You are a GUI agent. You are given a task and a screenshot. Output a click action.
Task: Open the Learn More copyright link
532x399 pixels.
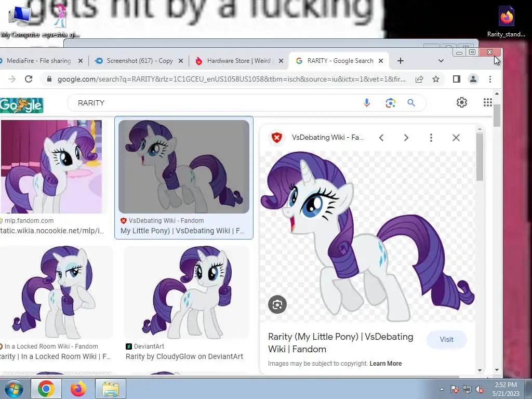click(385, 363)
